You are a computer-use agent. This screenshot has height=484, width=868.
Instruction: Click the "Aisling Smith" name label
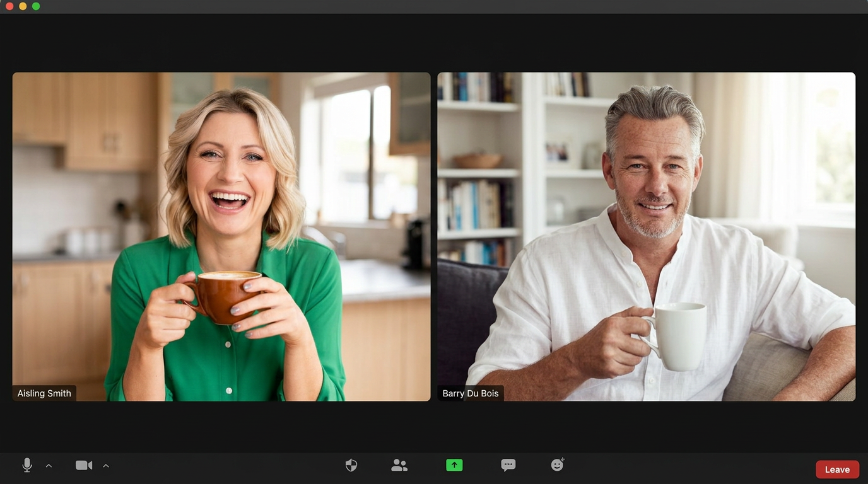[44, 393]
